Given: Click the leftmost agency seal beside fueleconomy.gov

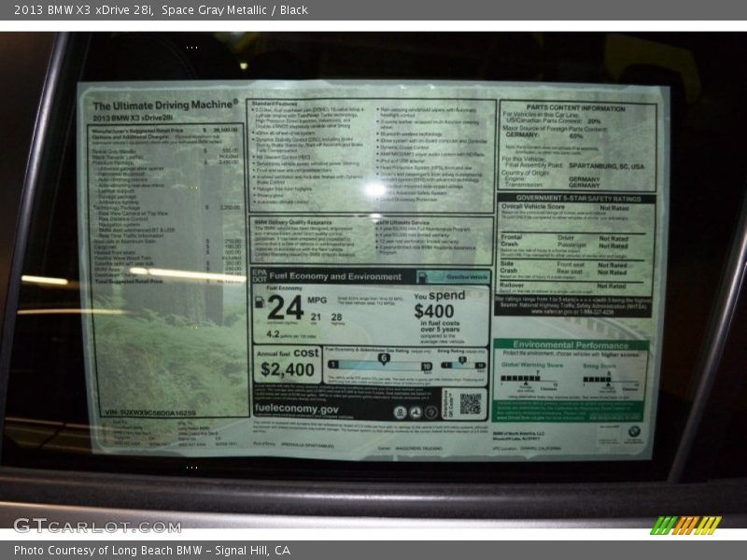Looking at the screenshot, I should click(400, 413).
